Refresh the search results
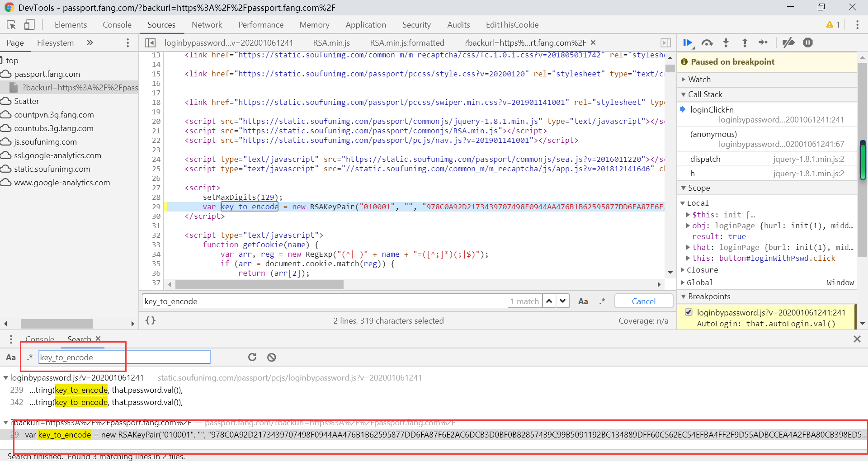 click(252, 358)
